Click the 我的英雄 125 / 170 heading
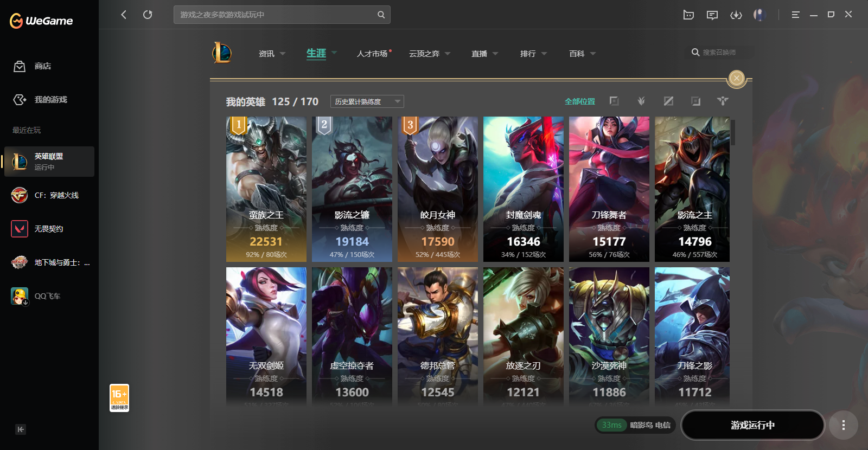Image resolution: width=868 pixels, height=450 pixels. point(272,101)
